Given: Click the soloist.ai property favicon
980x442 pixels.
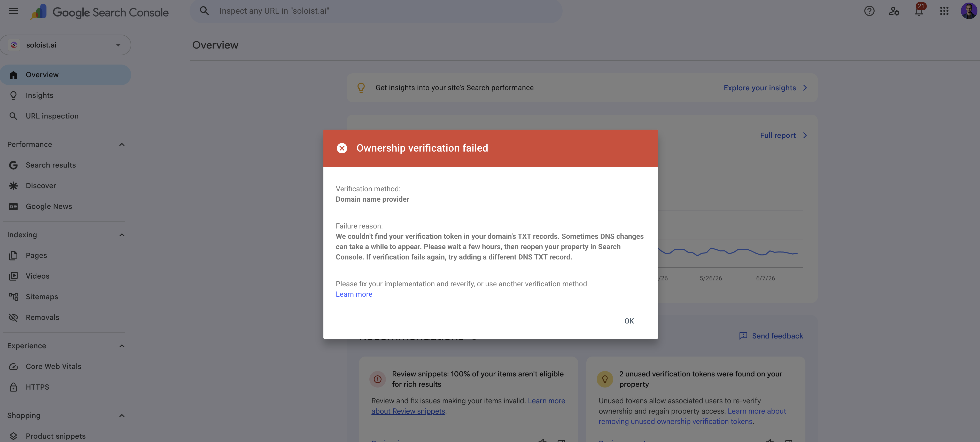Looking at the screenshot, I should [14, 45].
